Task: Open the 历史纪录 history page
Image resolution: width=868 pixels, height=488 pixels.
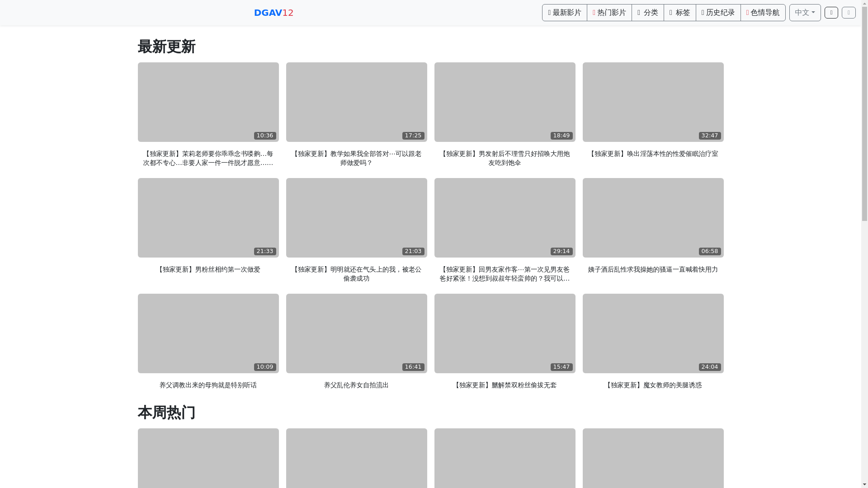Action: (718, 13)
